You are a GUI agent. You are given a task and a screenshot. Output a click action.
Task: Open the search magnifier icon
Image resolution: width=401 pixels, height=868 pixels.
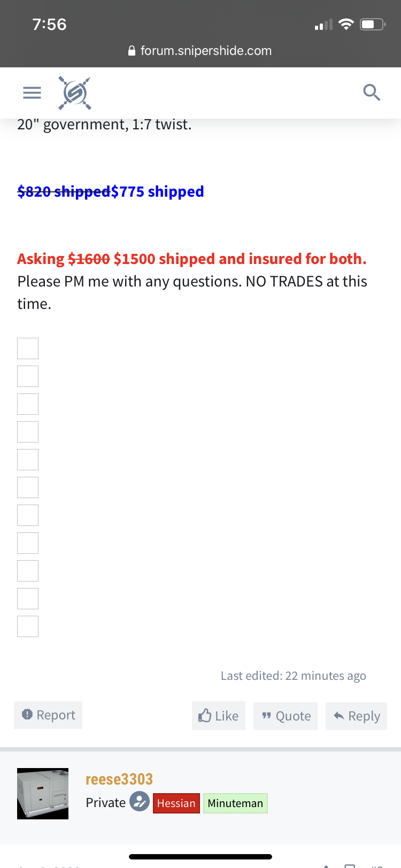click(372, 92)
